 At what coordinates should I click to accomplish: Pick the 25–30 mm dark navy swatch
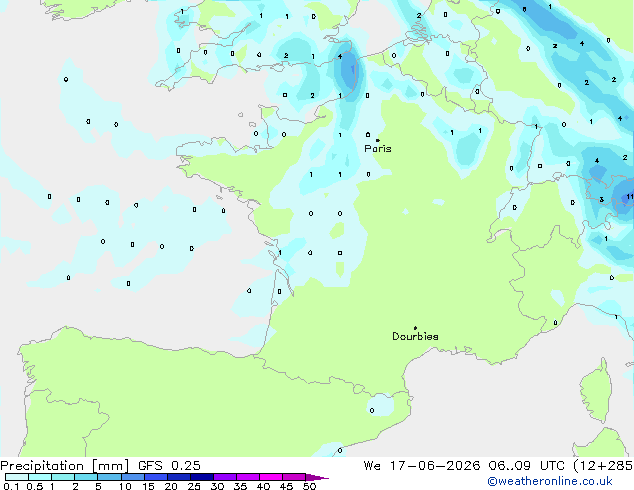(201, 477)
